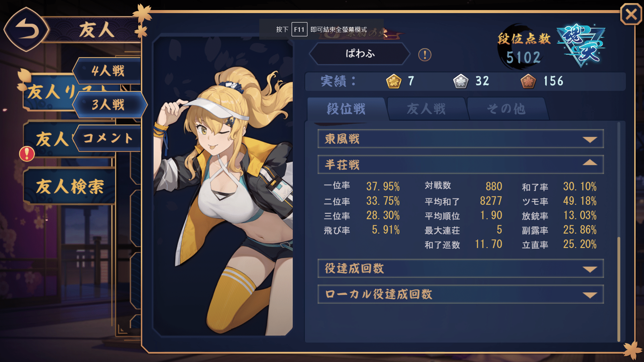
Task: Switch to the その他 tab
Action: pos(506,109)
